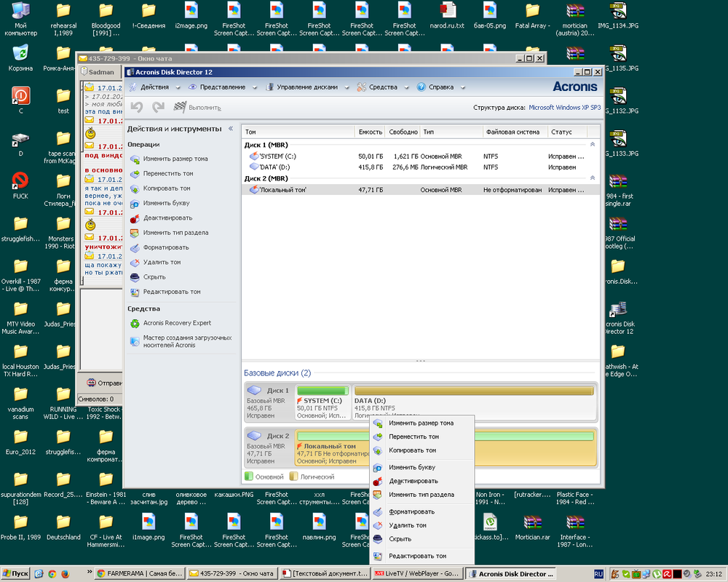Viewport: 728px width, 582px height.
Task: Choose Редактировать том in context menu
Action: point(422,556)
